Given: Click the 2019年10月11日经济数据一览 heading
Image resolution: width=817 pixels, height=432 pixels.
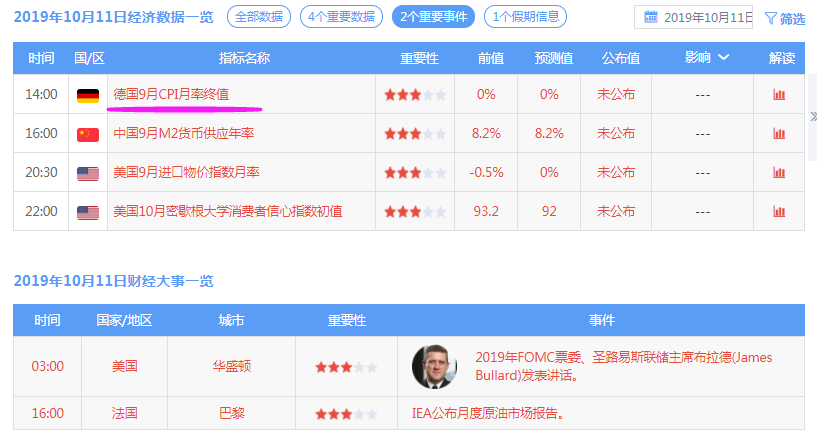Looking at the screenshot, I should tap(114, 17).
